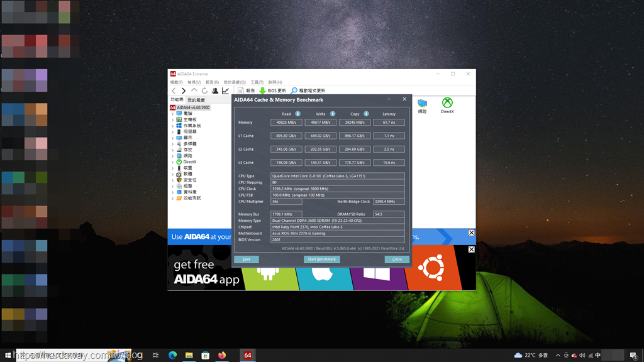Image resolution: width=644 pixels, height=362 pixels.
Task: Expand the 存放 tree node
Action: click(172, 150)
